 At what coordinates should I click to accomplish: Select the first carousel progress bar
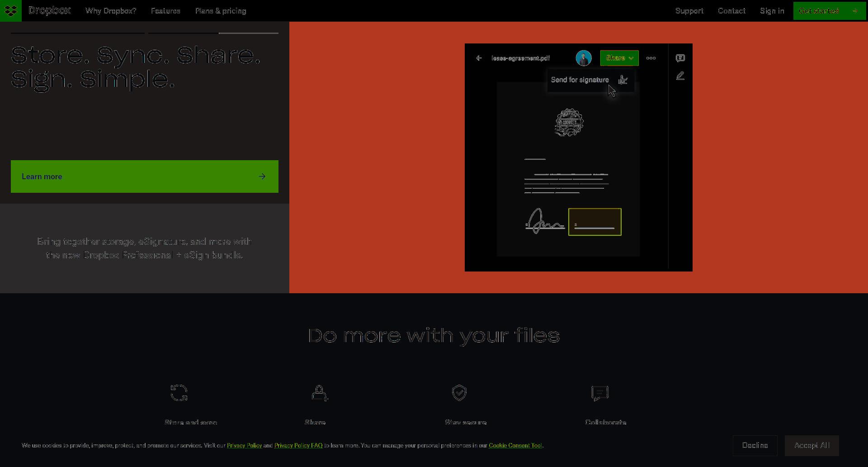[x=78, y=33]
